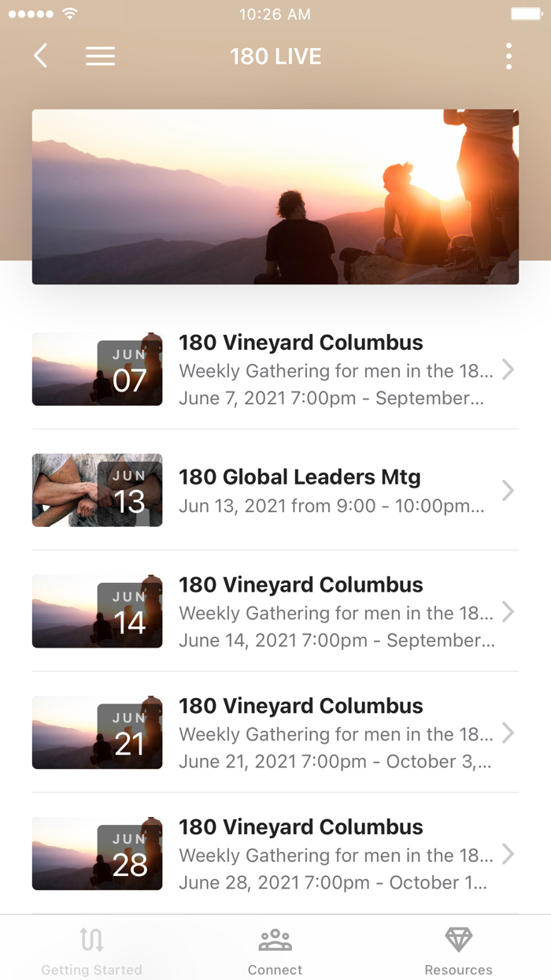This screenshot has height=980, width=551.
Task: Tap the Getting Started tab icon
Action: 91,939
